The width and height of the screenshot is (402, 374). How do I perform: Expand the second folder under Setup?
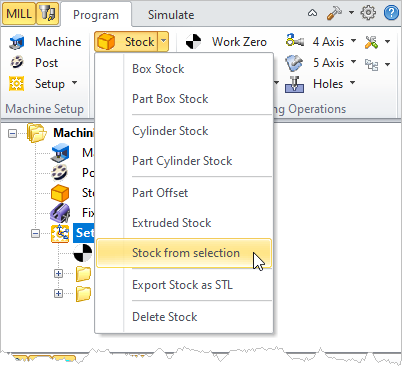58,294
